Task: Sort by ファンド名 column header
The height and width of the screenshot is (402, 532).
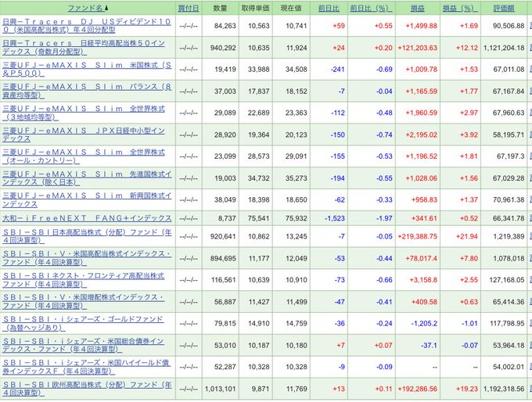Action: 85,8
